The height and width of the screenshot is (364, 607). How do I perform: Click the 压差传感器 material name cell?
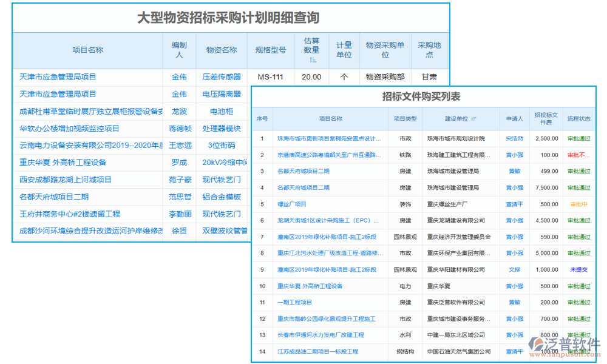tap(221, 78)
